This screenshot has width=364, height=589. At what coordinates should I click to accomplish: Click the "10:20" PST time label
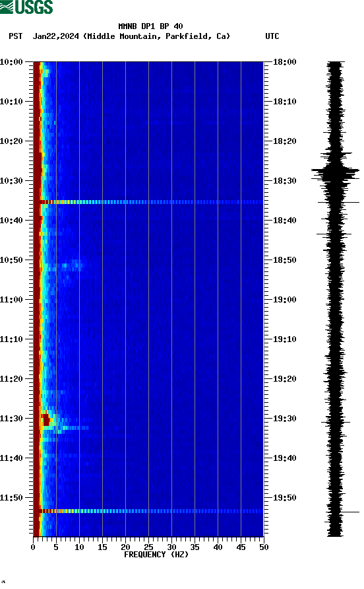pos(11,141)
